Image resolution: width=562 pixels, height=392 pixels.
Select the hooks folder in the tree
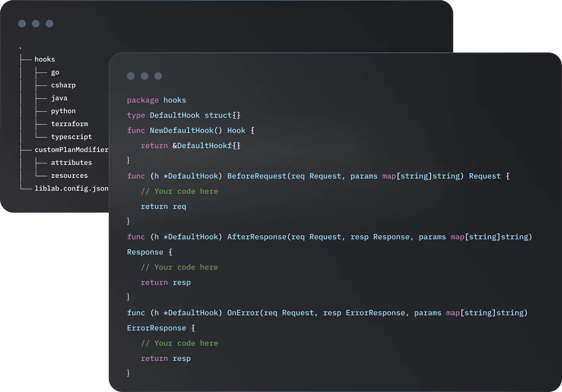coord(44,59)
